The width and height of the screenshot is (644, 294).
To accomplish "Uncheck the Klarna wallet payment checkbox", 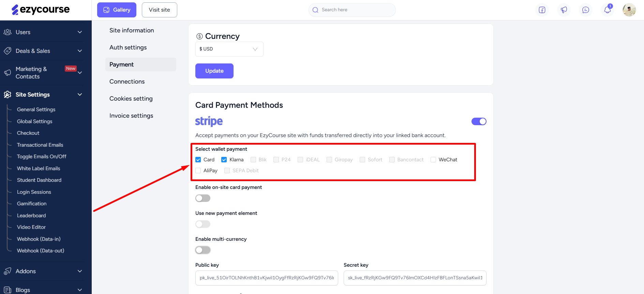I will pos(224,160).
